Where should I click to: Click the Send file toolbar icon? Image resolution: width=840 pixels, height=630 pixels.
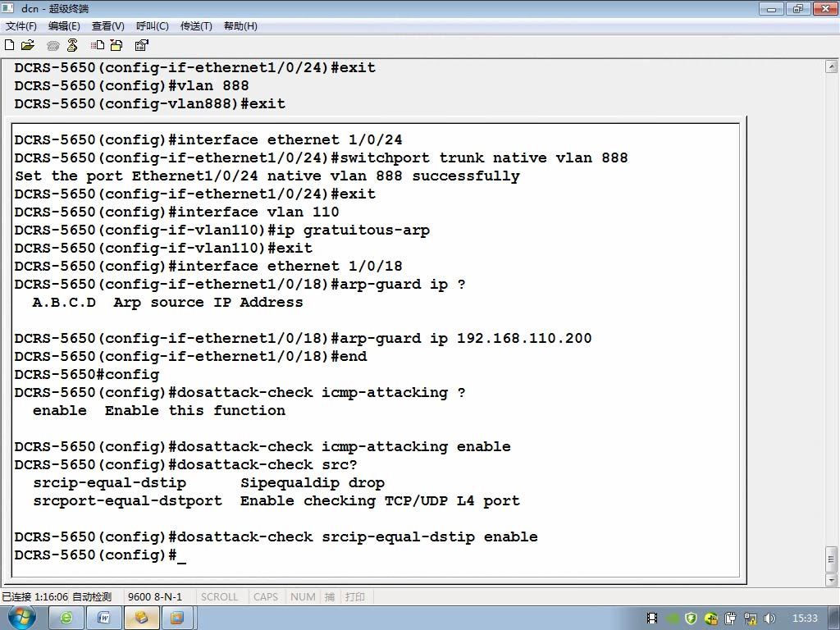coord(98,45)
